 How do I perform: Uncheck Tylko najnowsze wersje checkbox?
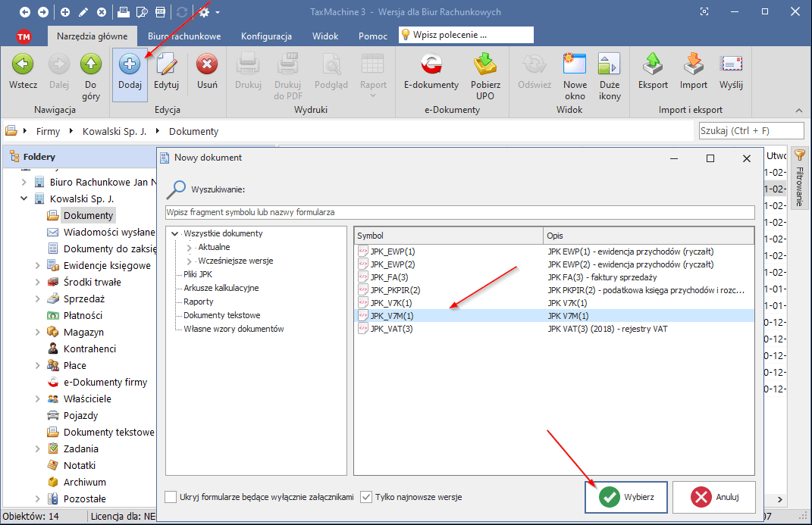(366, 497)
